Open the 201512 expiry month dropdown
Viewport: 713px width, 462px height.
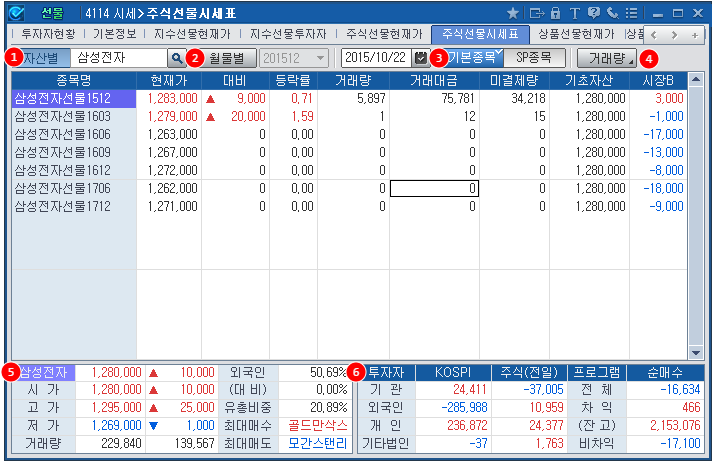point(294,58)
